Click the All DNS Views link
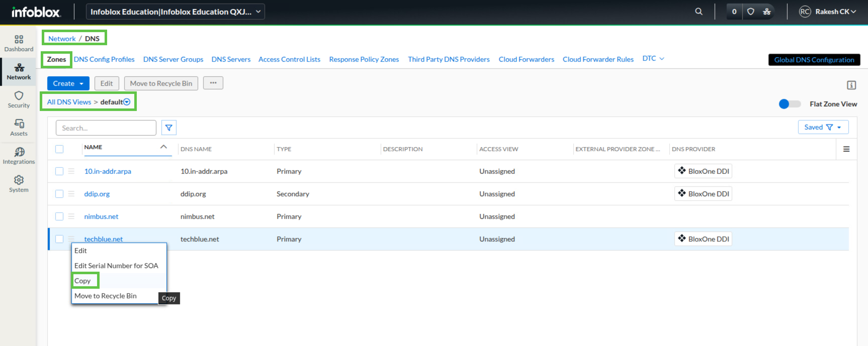 point(69,102)
